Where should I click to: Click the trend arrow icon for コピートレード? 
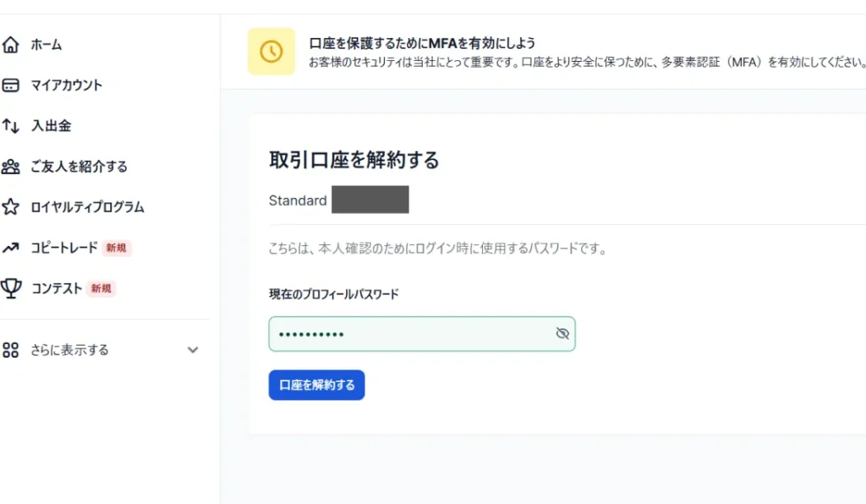click(x=12, y=248)
